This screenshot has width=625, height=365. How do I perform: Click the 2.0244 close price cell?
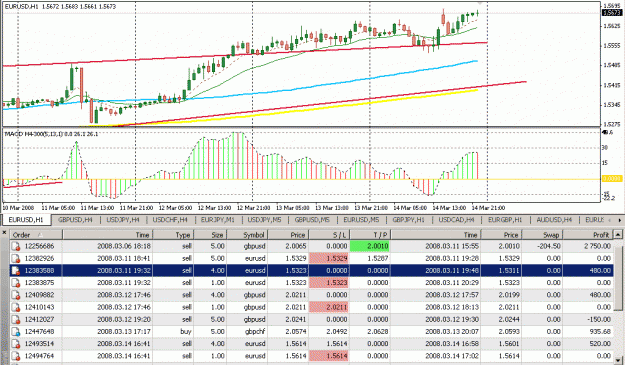(509, 320)
